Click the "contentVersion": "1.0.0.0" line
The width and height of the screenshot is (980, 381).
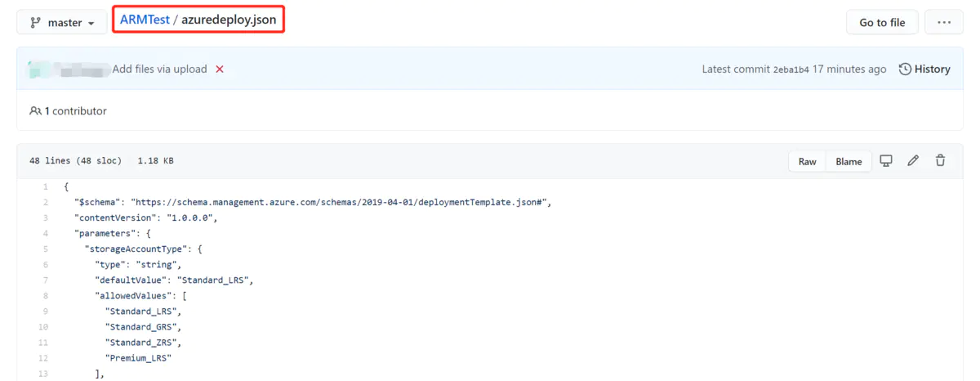(147, 218)
